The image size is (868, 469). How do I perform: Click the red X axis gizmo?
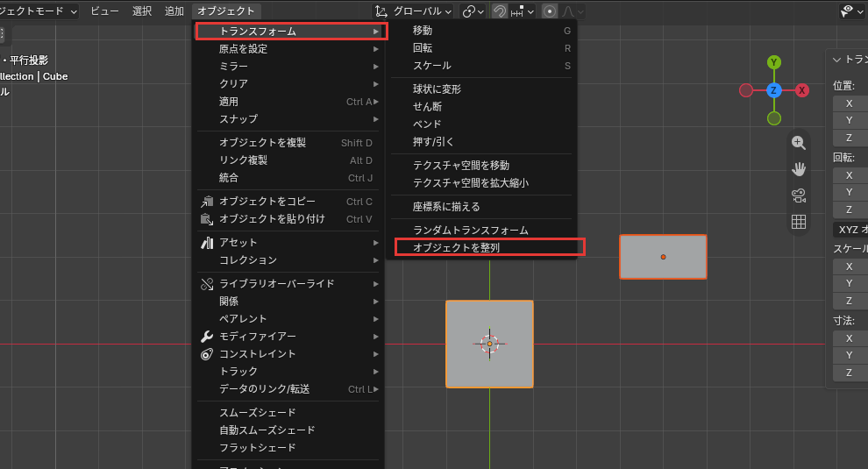tap(801, 90)
